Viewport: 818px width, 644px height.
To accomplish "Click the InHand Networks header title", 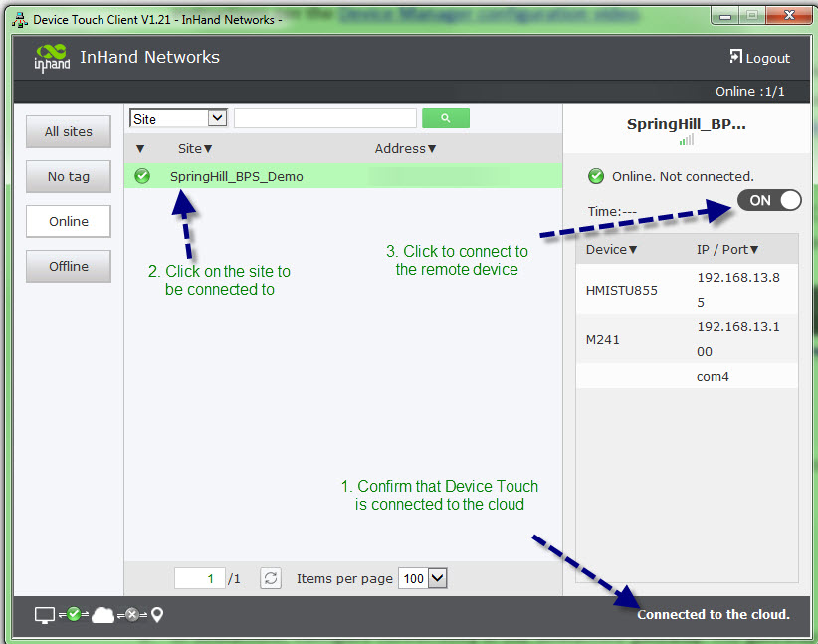I will click(x=149, y=57).
